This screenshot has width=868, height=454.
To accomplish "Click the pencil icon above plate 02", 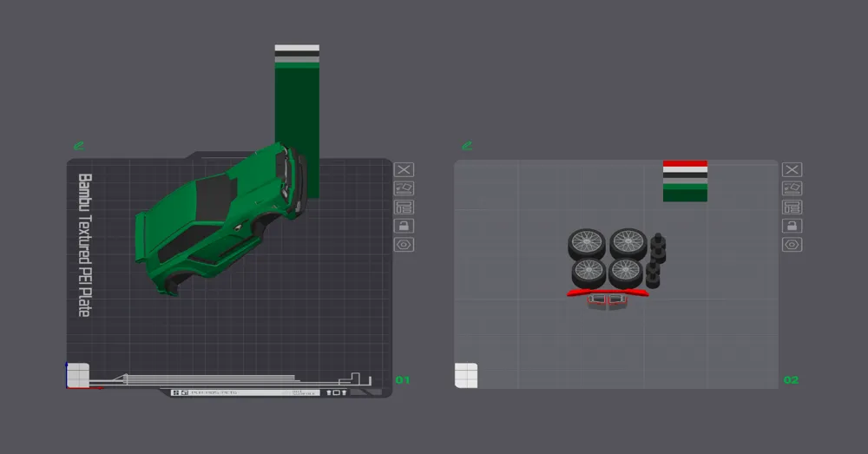I will click(x=467, y=146).
